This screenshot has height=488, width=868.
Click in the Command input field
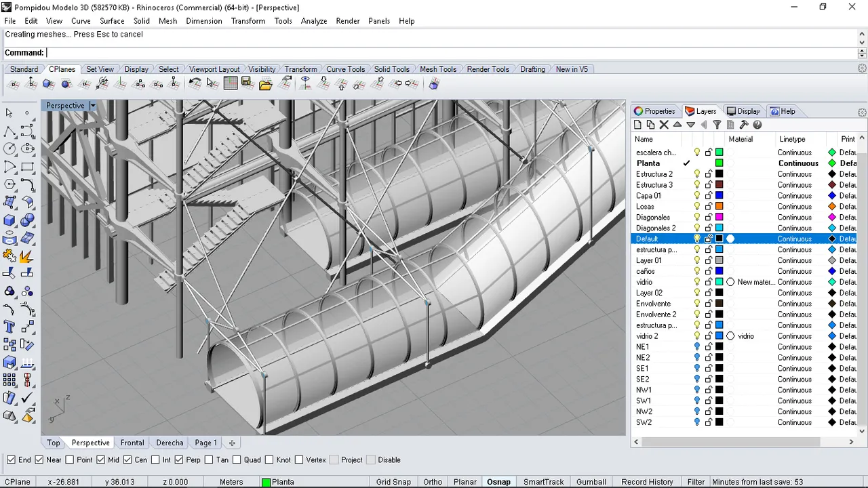tap(451, 53)
